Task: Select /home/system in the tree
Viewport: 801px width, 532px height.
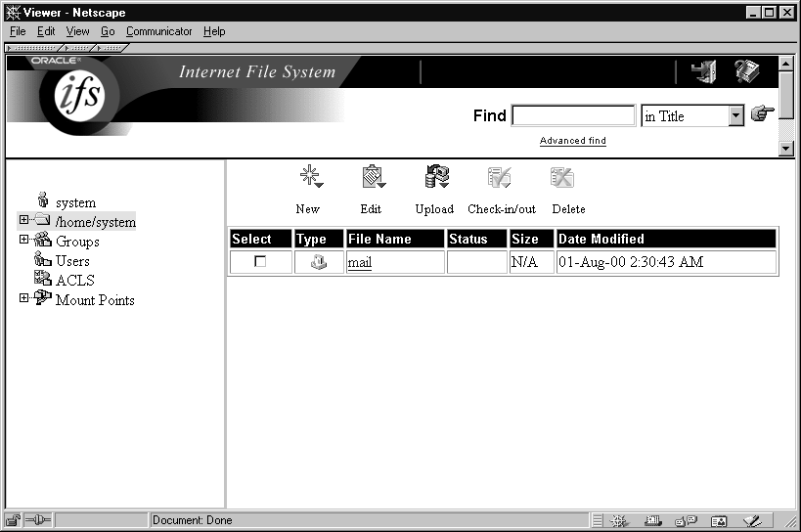Action: 96,222
